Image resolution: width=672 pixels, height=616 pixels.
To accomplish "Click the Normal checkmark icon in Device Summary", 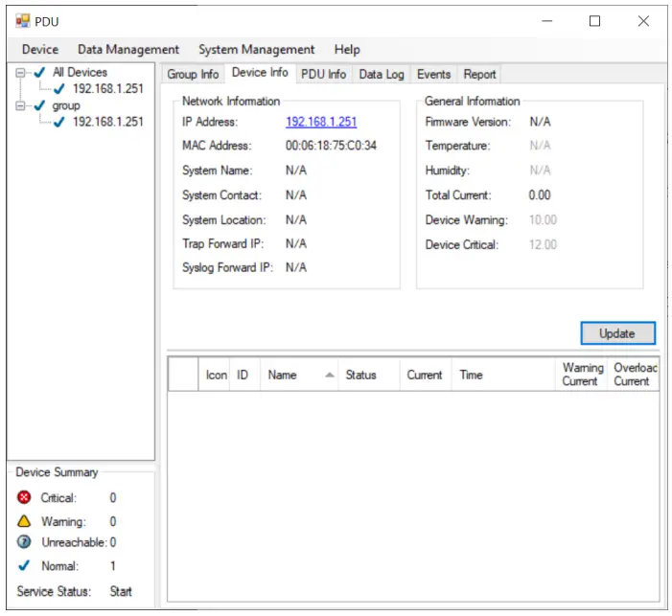I will pos(25,566).
